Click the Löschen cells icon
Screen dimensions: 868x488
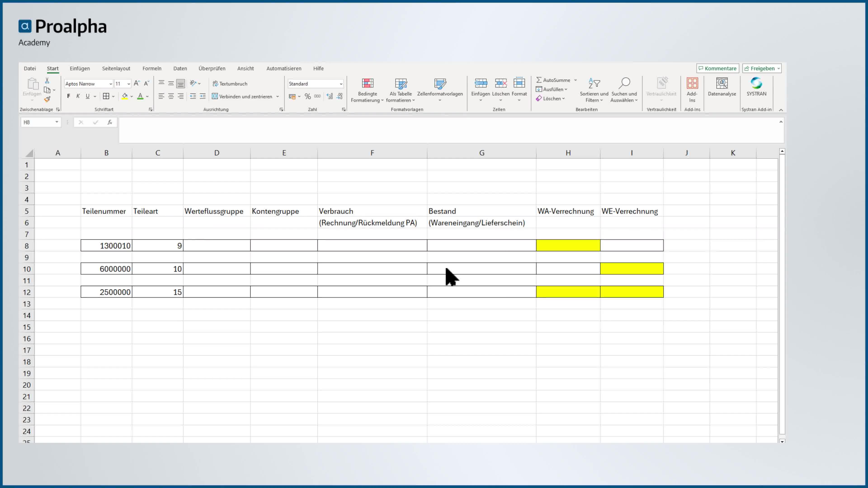coord(501,83)
